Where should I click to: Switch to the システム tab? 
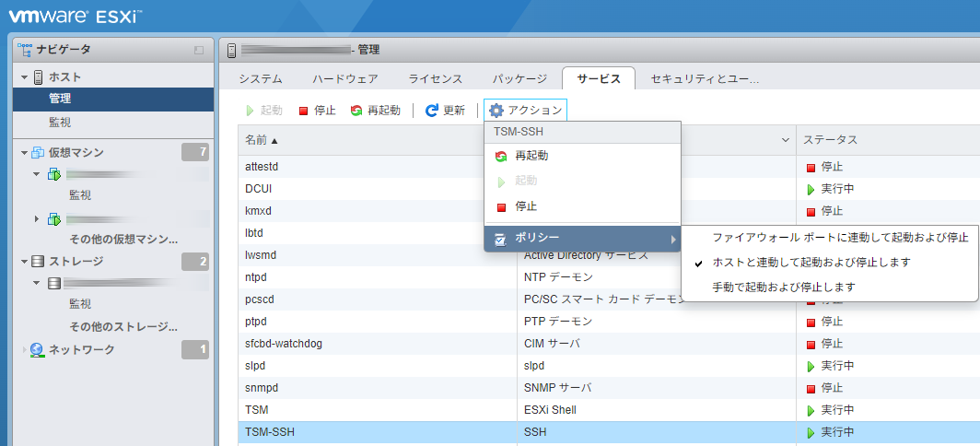tap(261, 79)
